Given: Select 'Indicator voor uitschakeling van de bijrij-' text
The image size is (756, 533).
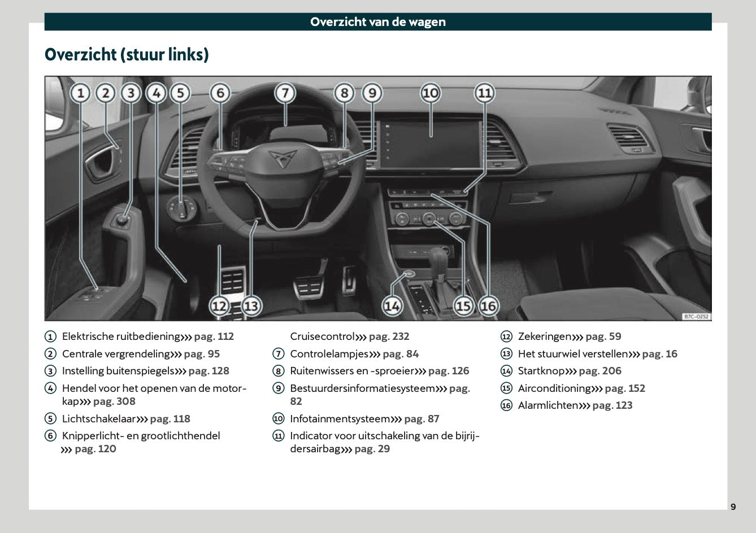Looking at the screenshot, I should (385, 436).
